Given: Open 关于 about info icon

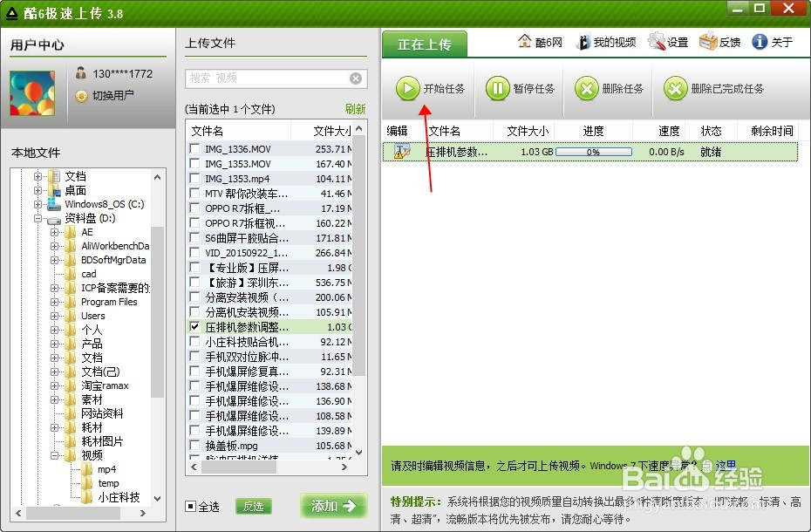Looking at the screenshot, I should pyautogui.click(x=760, y=41).
